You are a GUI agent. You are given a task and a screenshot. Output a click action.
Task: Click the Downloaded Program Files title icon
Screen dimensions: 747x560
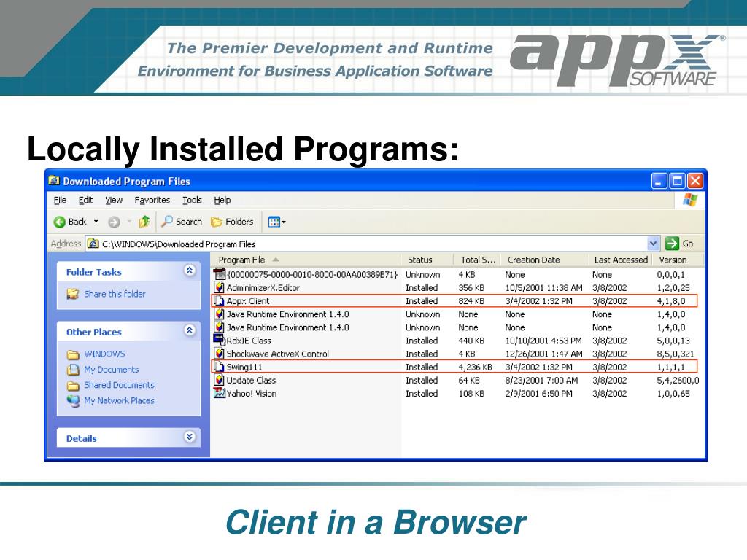click(x=54, y=181)
